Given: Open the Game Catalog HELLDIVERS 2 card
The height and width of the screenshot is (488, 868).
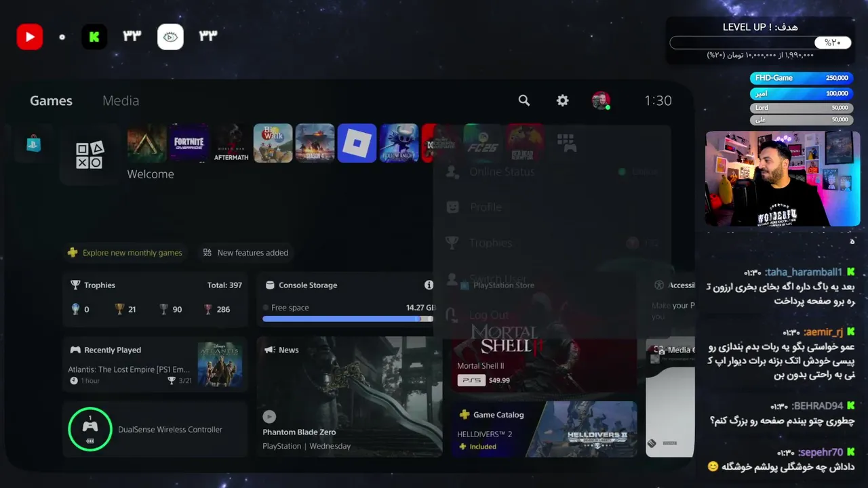Looking at the screenshot, I should point(545,429).
